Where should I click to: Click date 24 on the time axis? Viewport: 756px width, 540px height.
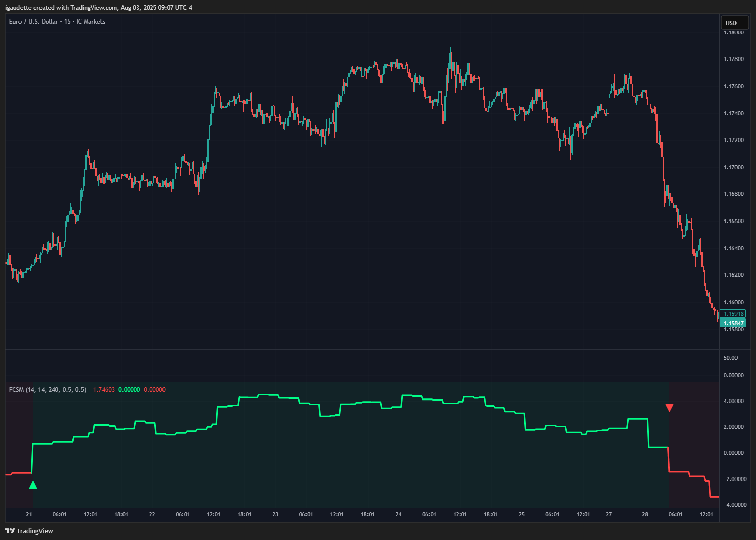click(x=398, y=514)
